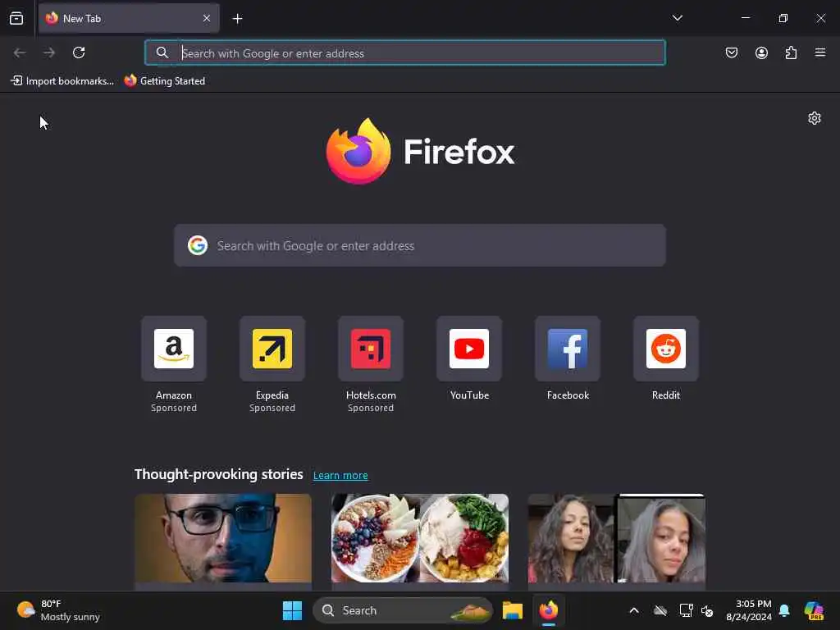This screenshot has height=630, width=840.
Task: Go back one page
Action: coord(20,52)
